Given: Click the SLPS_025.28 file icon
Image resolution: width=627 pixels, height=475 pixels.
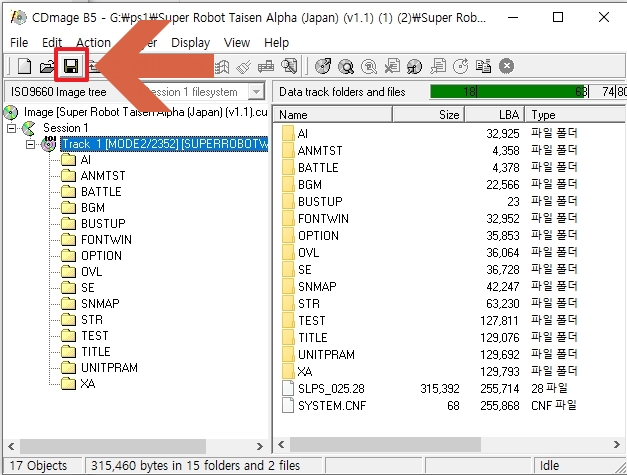Looking at the screenshot, I should pyautogui.click(x=288, y=388).
